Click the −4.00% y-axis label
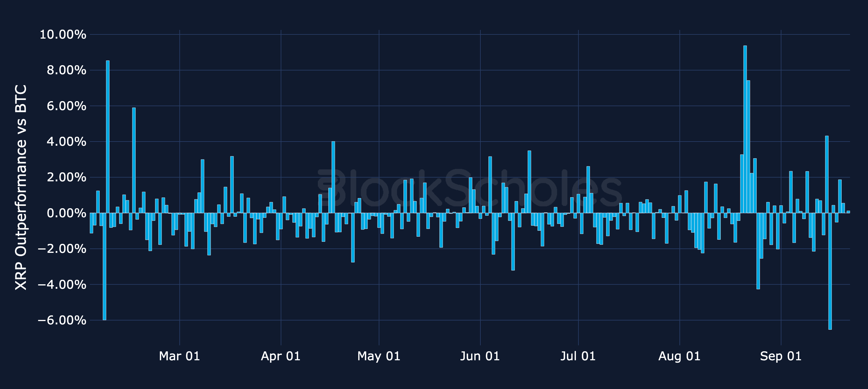The width and height of the screenshot is (868, 389). pos(62,285)
